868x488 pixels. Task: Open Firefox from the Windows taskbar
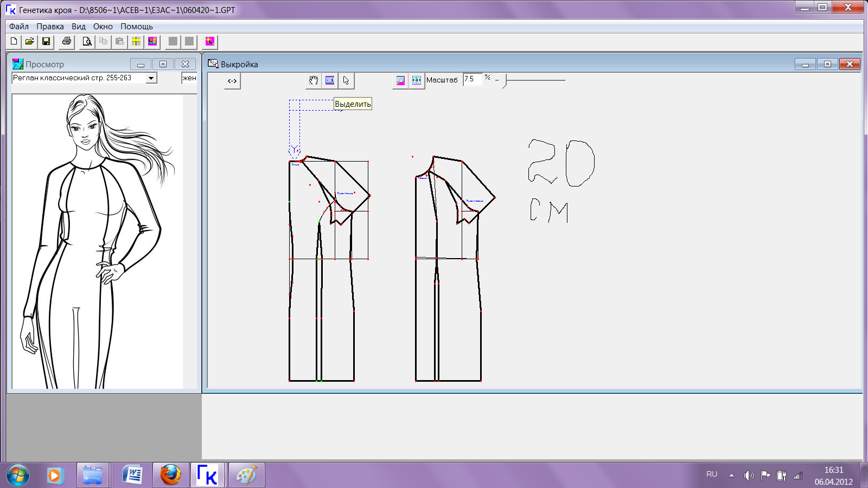point(170,476)
